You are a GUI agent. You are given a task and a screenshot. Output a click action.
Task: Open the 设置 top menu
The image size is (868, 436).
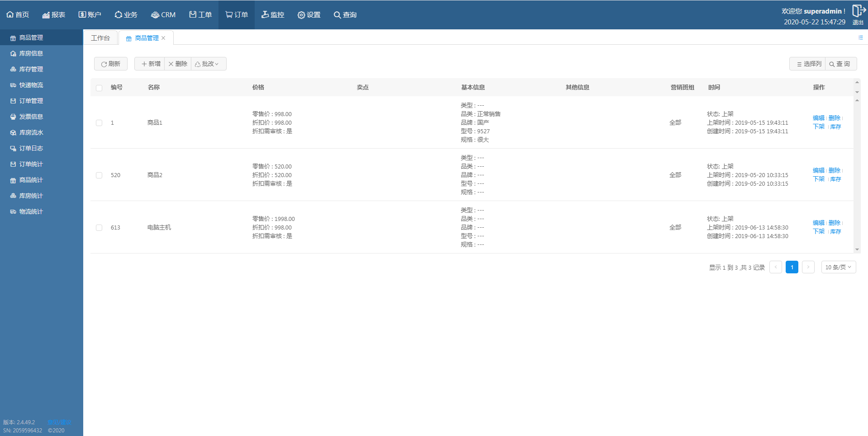click(x=309, y=15)
